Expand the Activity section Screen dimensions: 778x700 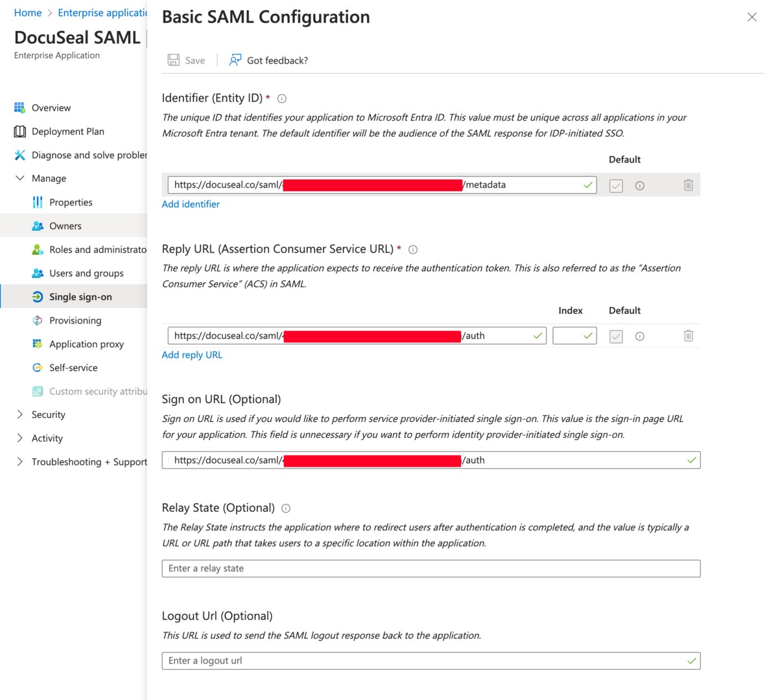tap(19, 438)
